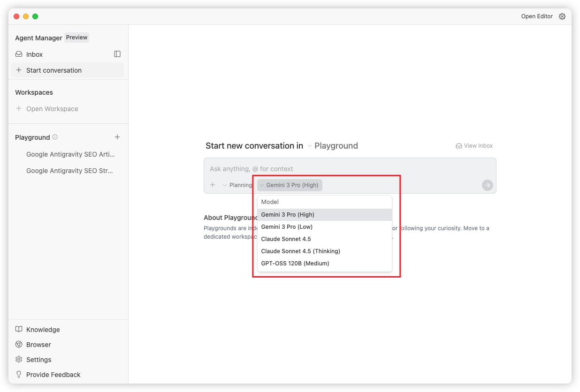Click the Playground info icon
This screenshot has height=392, width=580.
pos(55,137)
